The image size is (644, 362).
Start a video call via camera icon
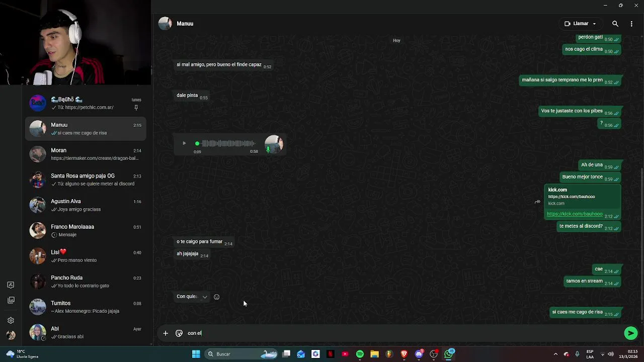[x=568, y=24]
